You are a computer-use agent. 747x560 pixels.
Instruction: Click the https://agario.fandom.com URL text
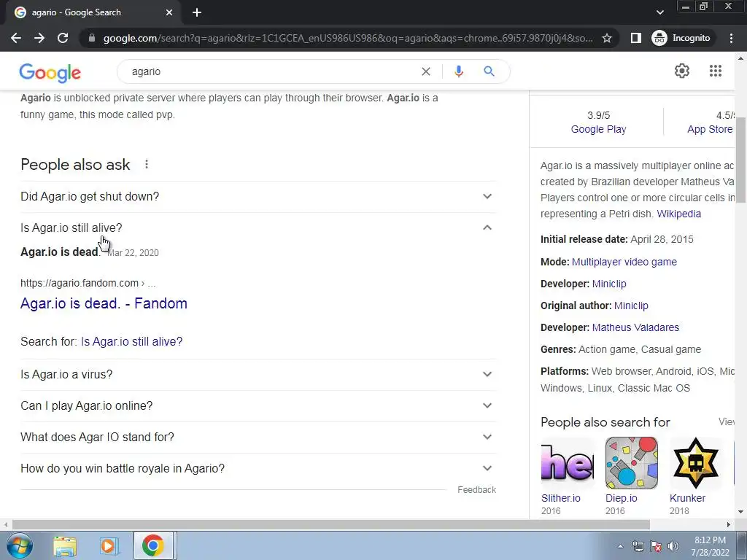pyautogui.click(x=80, y=284)
